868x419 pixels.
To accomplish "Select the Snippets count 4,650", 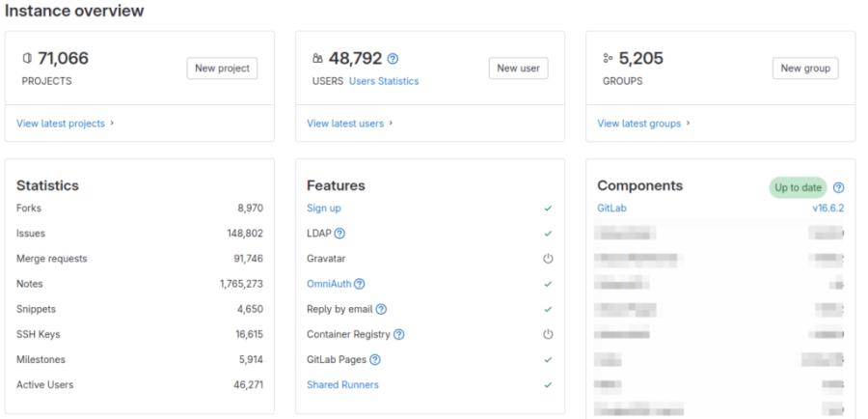I will pyautogui.click(x=250, y=309).
